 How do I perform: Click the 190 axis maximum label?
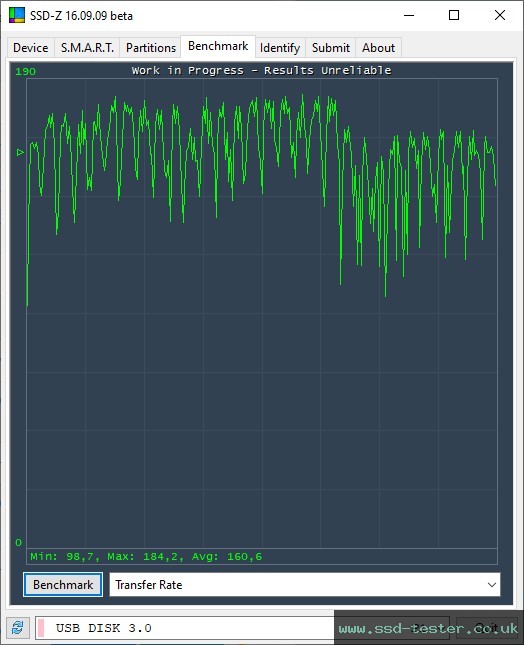pos(26,72)
